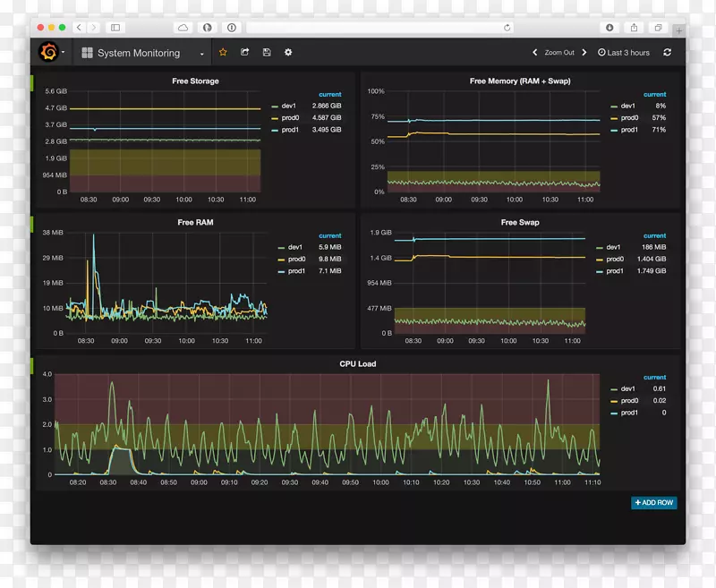The width and height of the screenshot is (716, 588).
Task: Click the save dashboard icon
Action: (266, 52)
